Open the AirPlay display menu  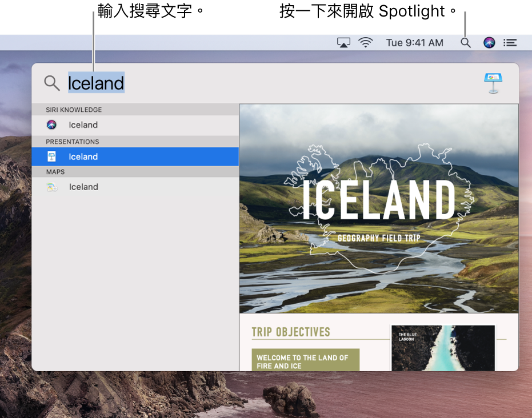pyautogui.click(x=343, y=43)
